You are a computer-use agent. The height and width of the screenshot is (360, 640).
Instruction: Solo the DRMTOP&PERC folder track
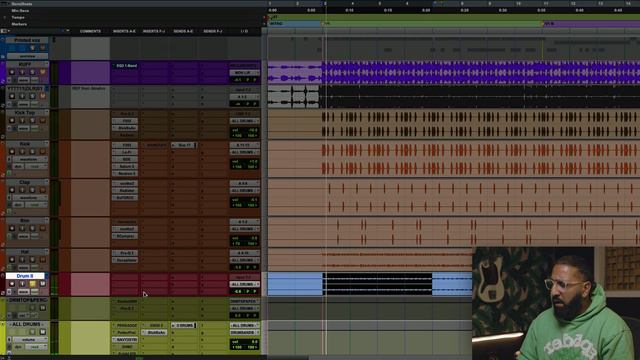(x=32, y=308)
